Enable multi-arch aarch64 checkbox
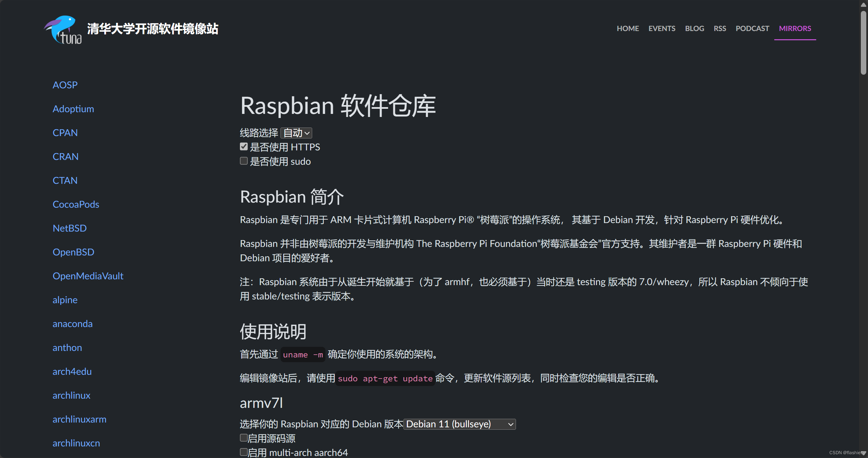Viewport: 868px width, 458px height. click(x=244, y=452)
